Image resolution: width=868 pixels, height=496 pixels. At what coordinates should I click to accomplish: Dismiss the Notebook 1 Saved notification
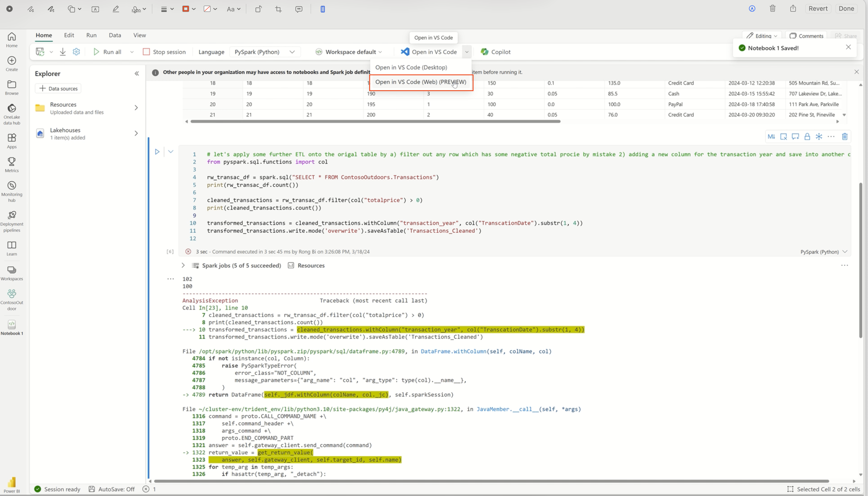[x=848, y=47]
